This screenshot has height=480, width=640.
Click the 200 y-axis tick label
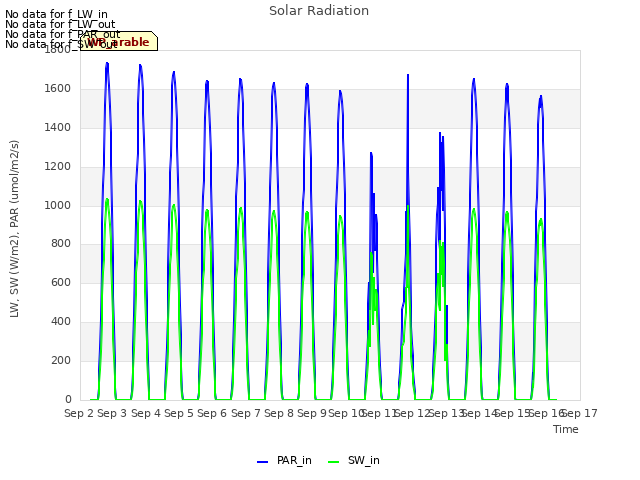(61, 360)
